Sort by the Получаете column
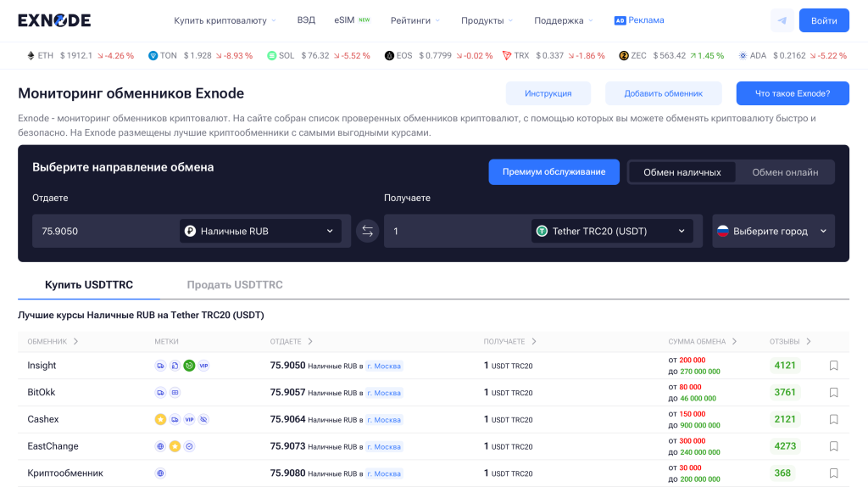Viewport: 868px width, 487px height. (x=509, y=341)
